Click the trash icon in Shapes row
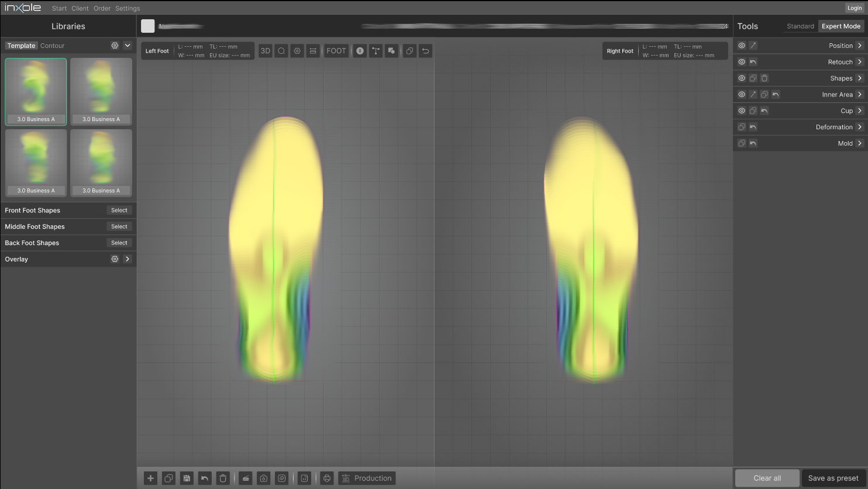Screen dimensions: 868x489 764,78
